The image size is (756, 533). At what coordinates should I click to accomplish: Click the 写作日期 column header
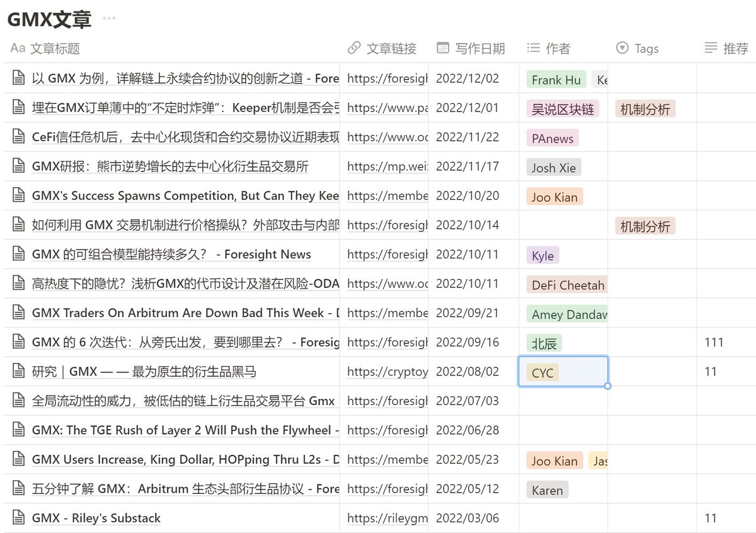tap(471, 49)
